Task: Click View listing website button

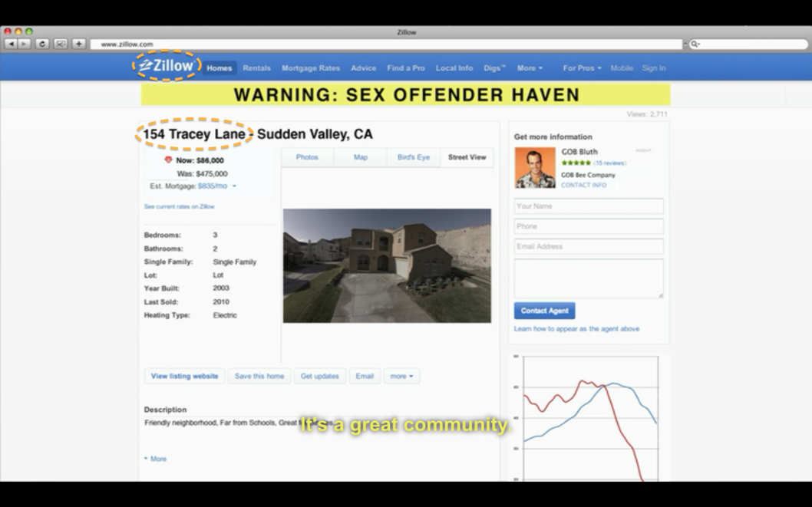Action: click(184, 376)
